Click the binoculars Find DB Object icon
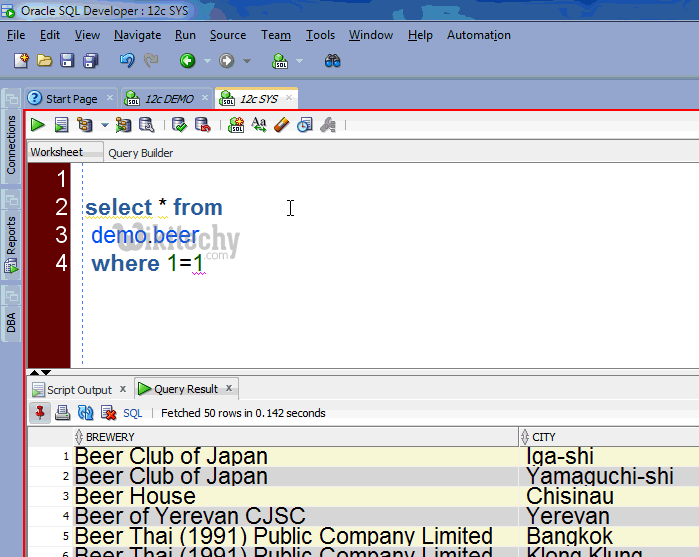Image resolution: width=699 pixels, height=557 pixels. 333,61
